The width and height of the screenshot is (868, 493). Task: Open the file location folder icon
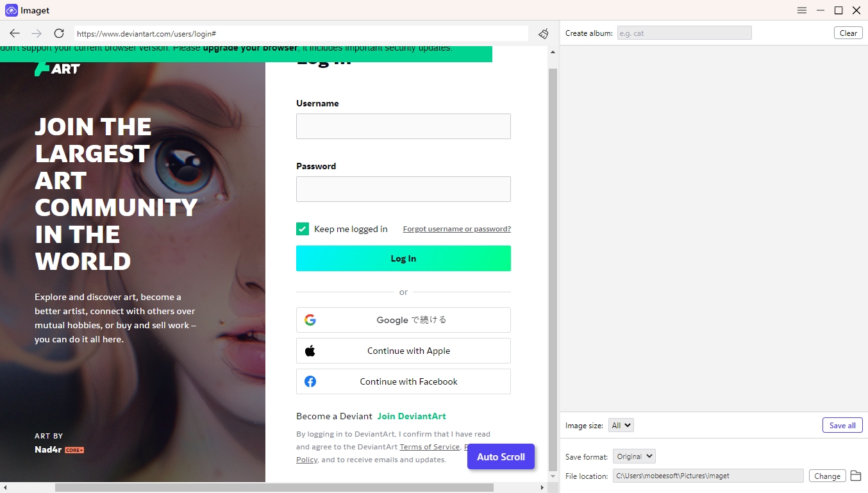(x=855, y=476)
